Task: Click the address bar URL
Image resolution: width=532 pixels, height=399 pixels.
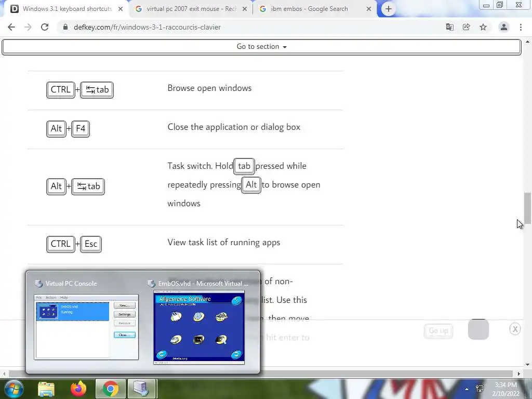Action: coord(147,27)
